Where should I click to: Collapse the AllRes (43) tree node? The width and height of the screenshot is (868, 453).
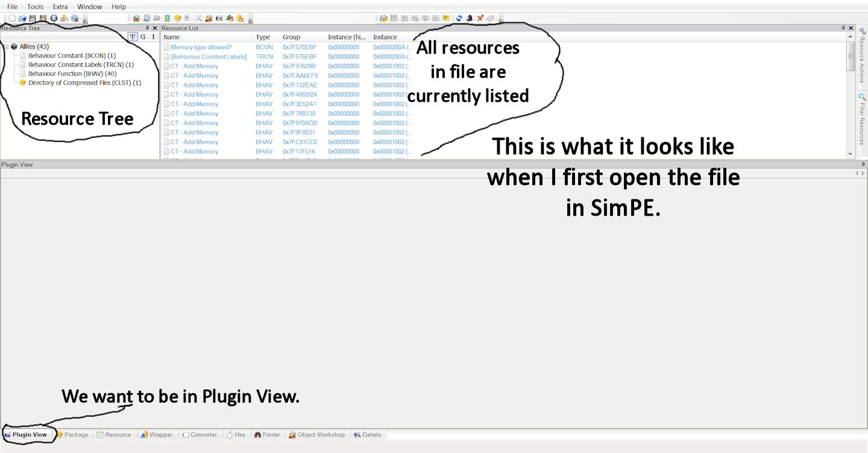click(x=5, y=46)
